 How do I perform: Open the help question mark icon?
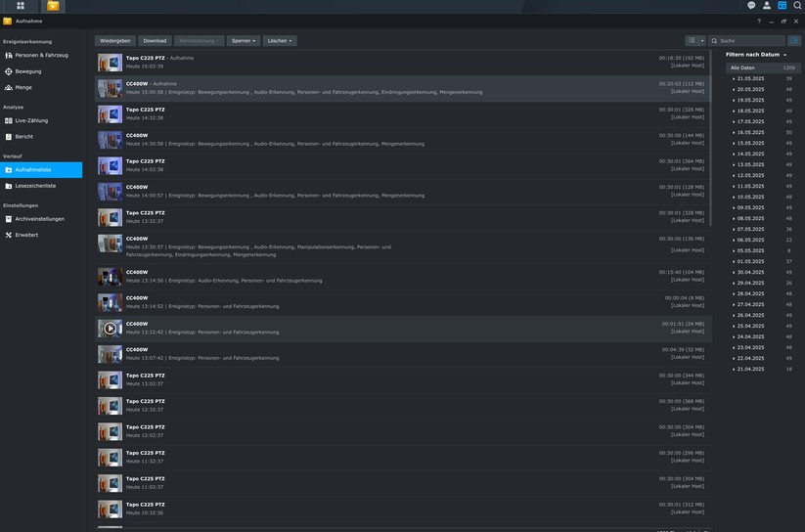pos(759,22)
